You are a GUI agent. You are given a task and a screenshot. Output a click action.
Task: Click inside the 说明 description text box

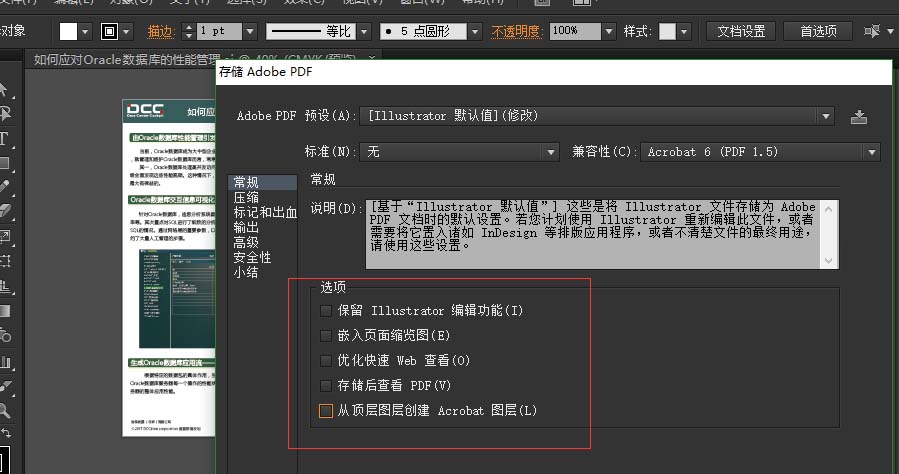click(595, 234)
